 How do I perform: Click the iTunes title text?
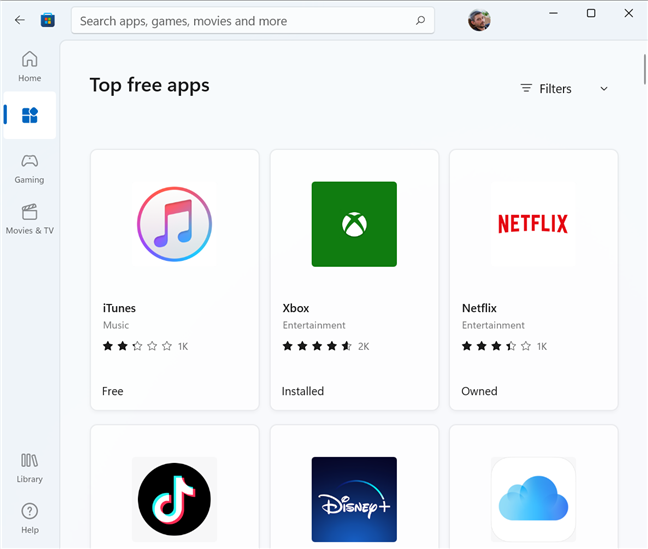tap(119, 308)
